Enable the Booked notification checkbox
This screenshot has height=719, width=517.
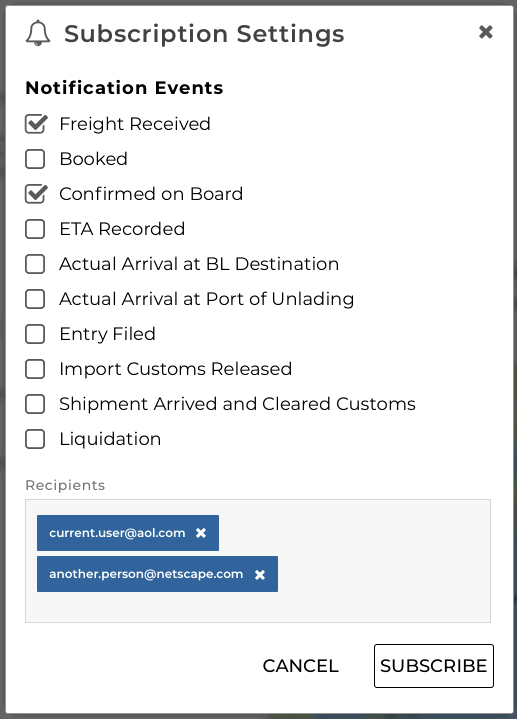point(35,159)
